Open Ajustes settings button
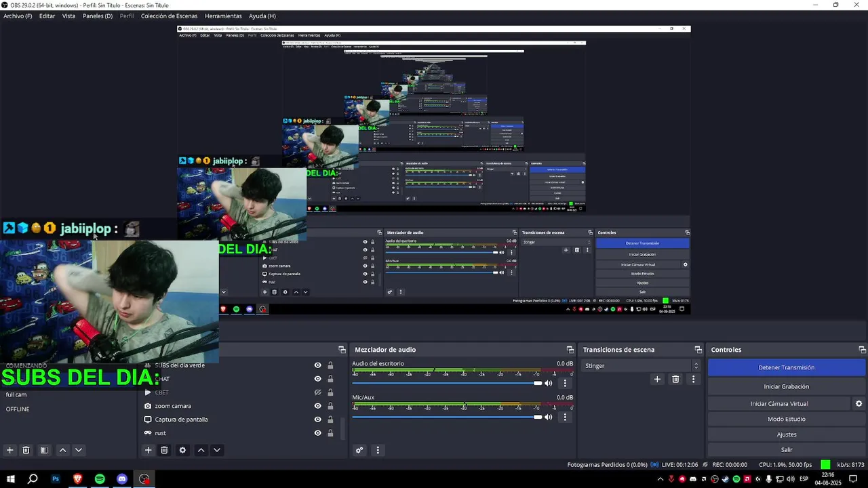Screen dimensions: 868x488 (x=787, y=434)
